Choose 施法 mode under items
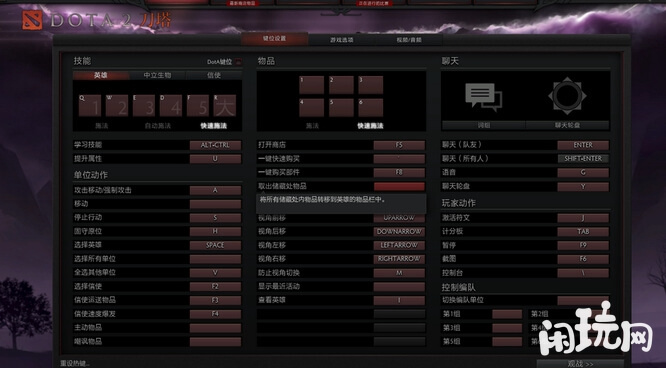 312,126
